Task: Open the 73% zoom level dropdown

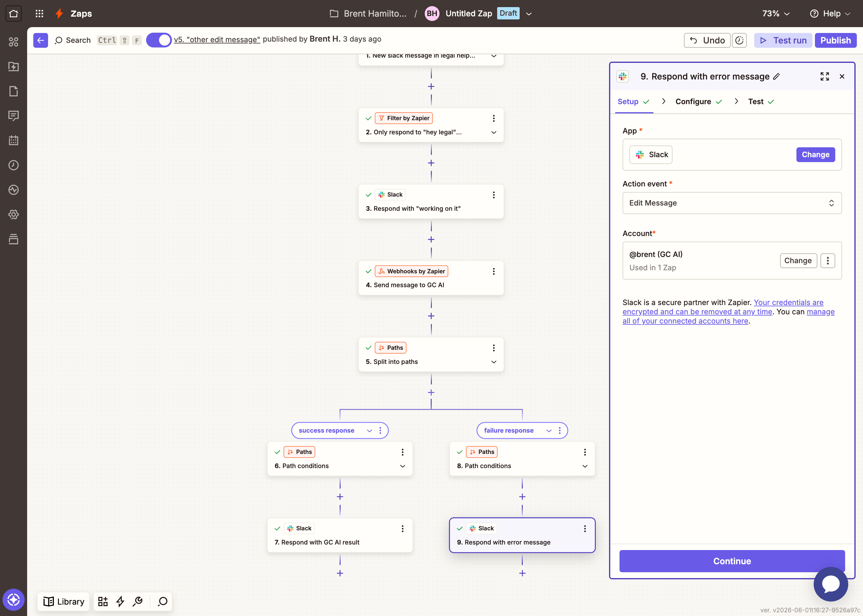Action: (776, 14)
